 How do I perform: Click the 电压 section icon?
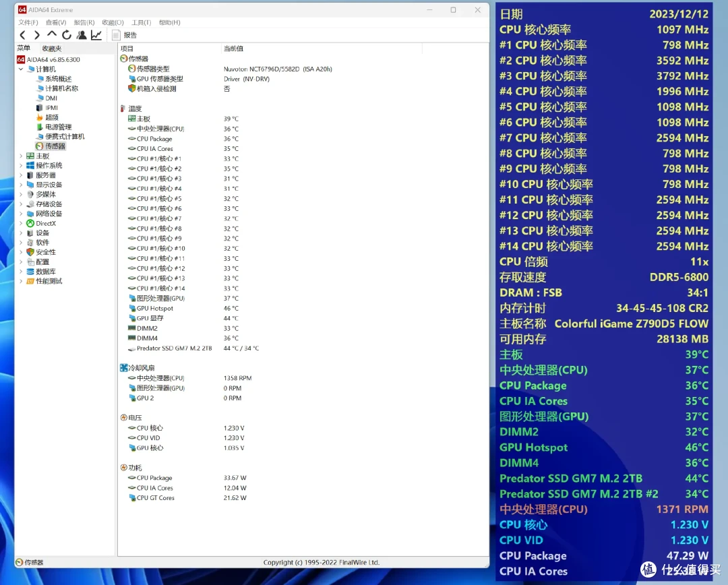click(x=123, y=418)
